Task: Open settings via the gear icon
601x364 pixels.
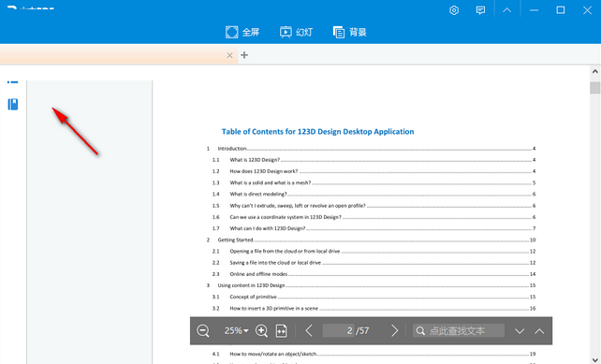Action: 454,10
